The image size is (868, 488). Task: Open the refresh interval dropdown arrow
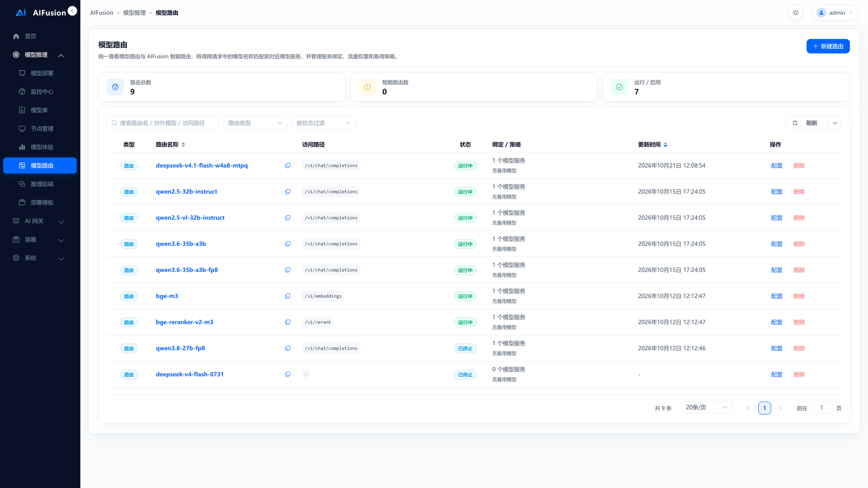[x=835, y=123]
